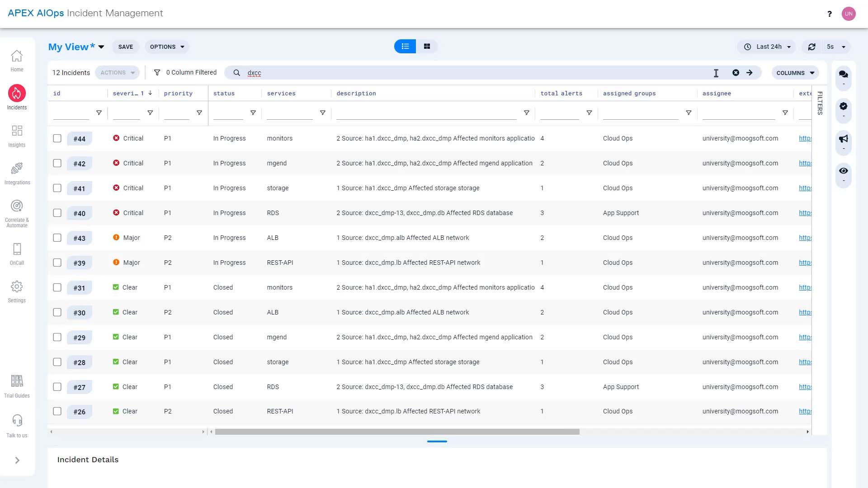Check the box for incident #40

57,213
